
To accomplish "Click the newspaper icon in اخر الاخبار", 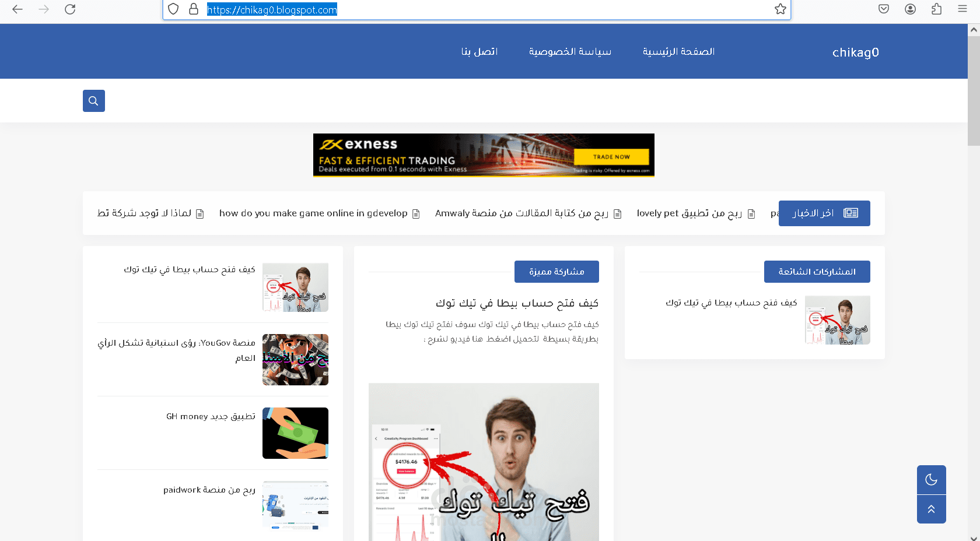I will [x=851, y=213].
